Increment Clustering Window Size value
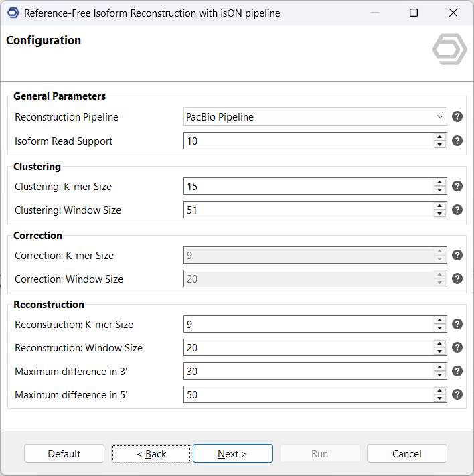474x476 pixels. pyautogui.click(x=440, y=206)
